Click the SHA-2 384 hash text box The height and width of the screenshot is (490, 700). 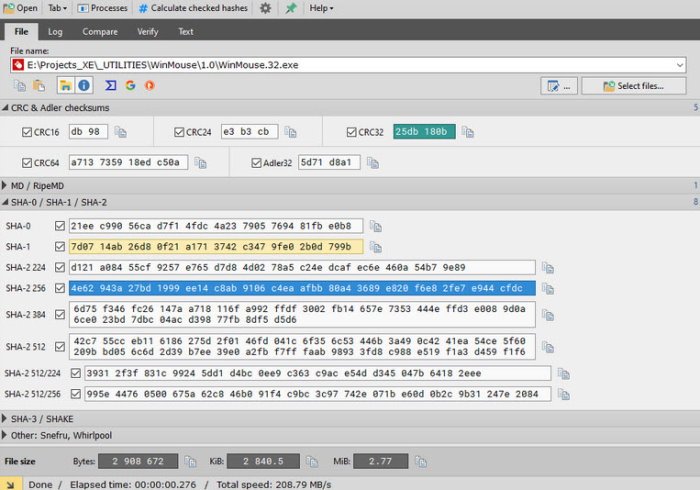pos(302,314)
